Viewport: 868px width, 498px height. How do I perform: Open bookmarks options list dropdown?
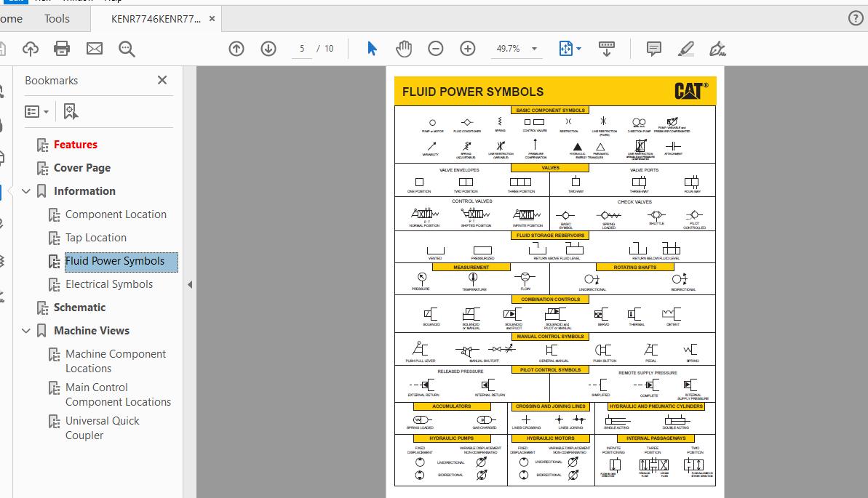click(x=36, y=112)
